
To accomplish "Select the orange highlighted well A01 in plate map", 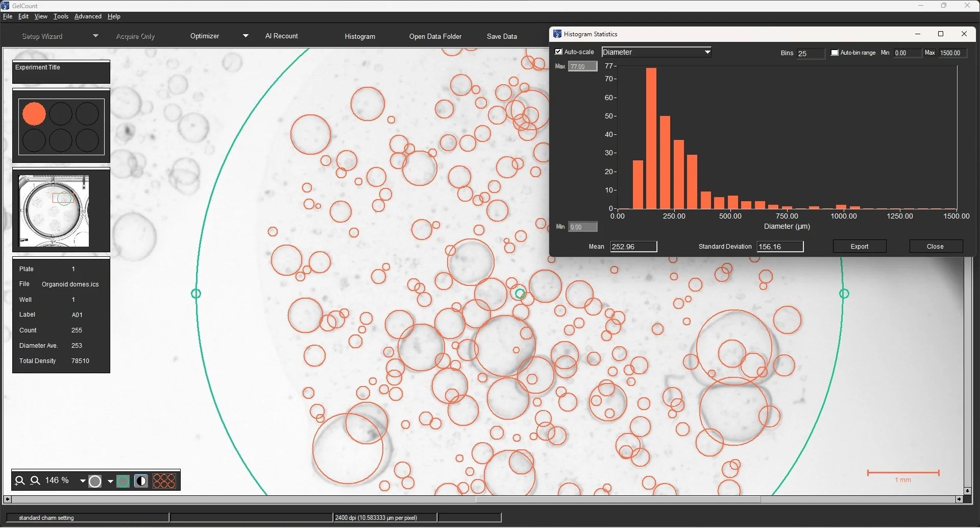I will 34,114.
